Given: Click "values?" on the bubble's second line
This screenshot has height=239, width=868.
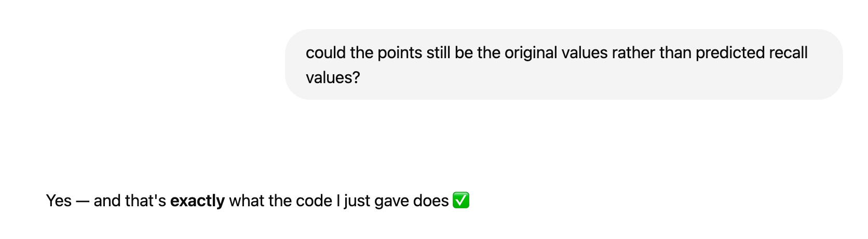Looking at the screenshot, I should point(333,78).
